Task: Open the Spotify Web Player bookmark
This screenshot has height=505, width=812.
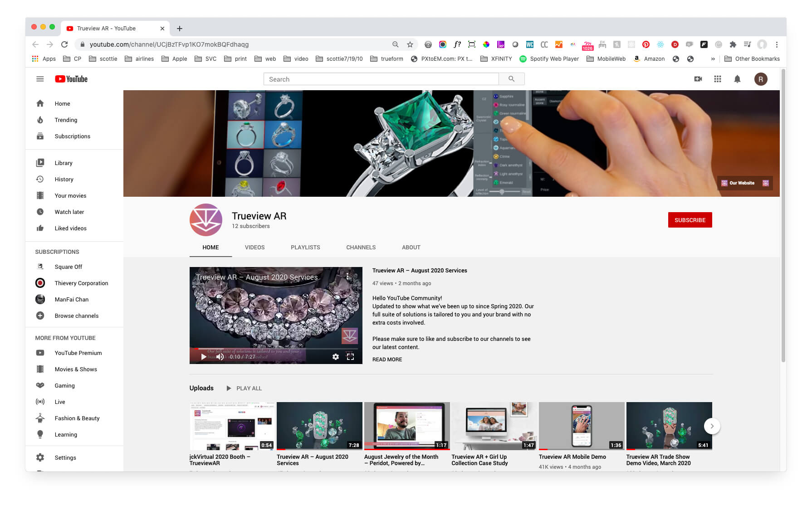Action: click(549, 59)
